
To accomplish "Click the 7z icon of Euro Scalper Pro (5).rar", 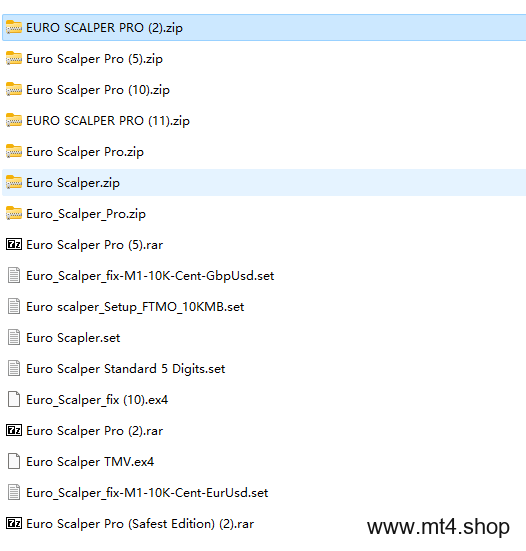I will tap(14, 244).
